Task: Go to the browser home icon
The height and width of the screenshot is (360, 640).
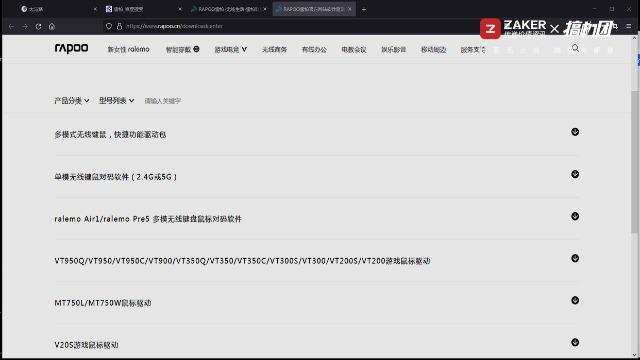Action: 52,27
